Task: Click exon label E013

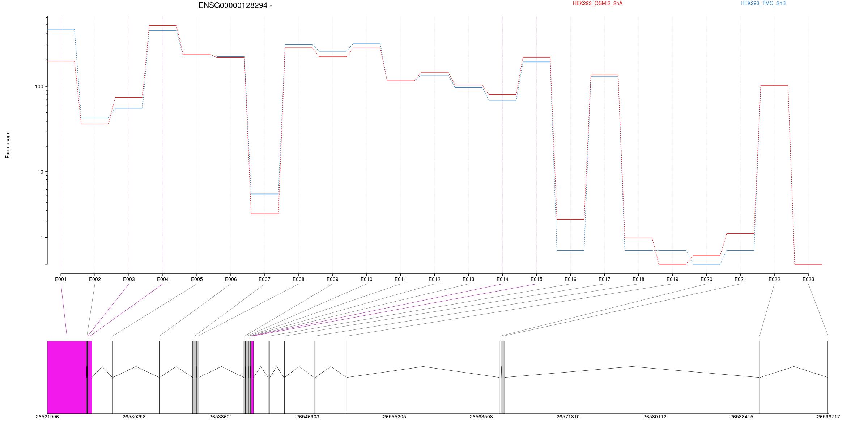Action: [x=468, y=279]
